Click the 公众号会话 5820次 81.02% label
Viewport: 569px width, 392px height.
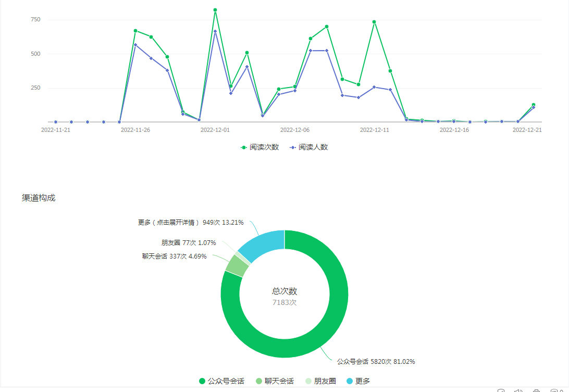376,362
